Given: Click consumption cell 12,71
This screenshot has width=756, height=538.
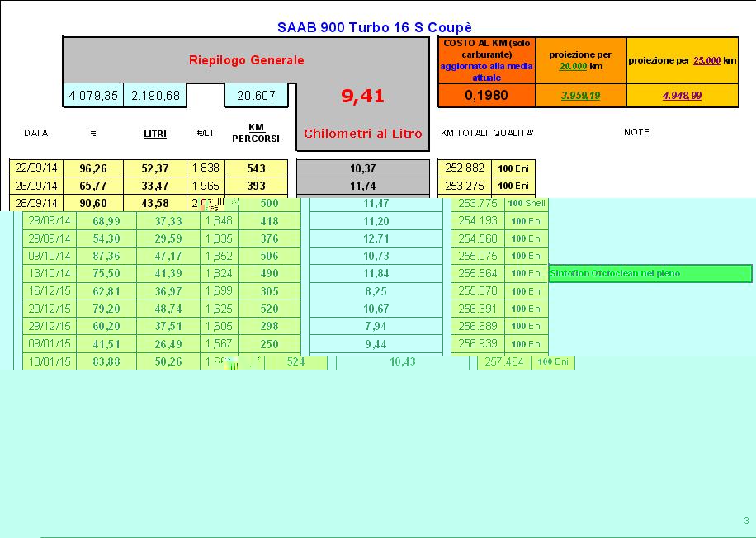Looking at the screenshot, I should pos(376,238).
